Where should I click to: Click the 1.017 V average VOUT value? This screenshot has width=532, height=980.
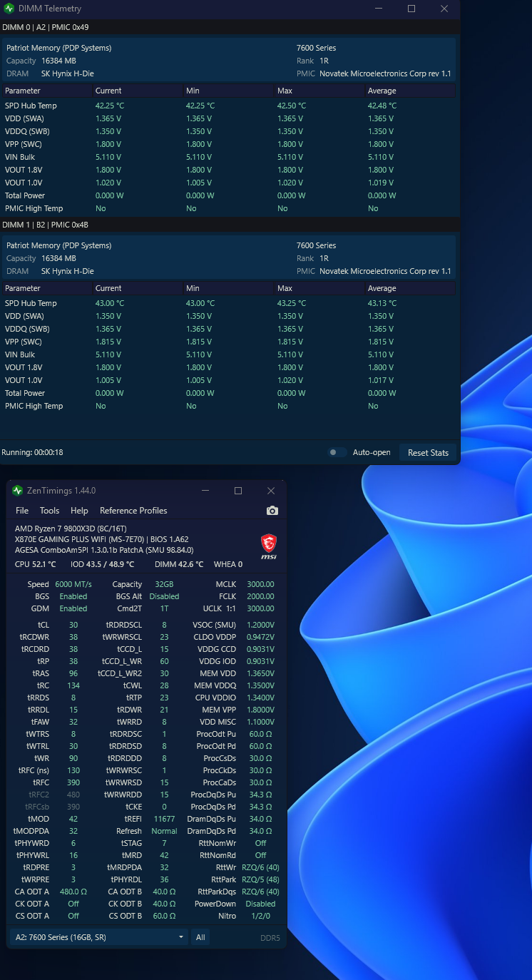click(x=380, y=380)
